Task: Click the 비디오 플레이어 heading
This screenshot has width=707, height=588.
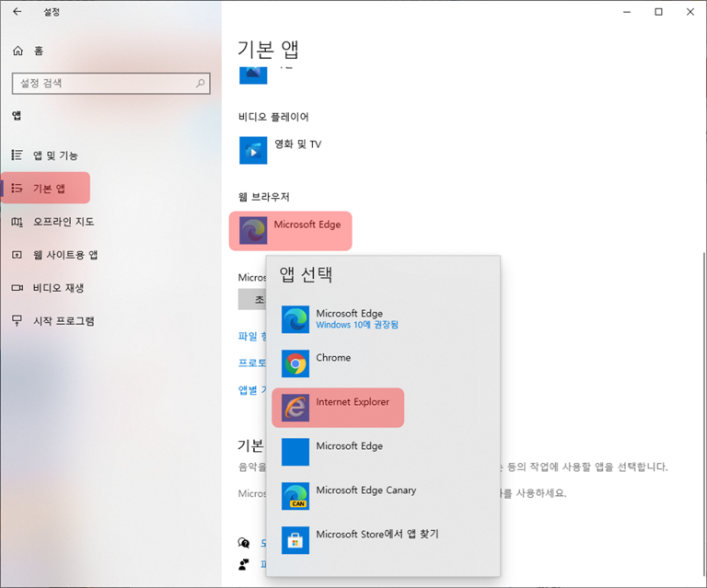Action: (x=273, y=117)
